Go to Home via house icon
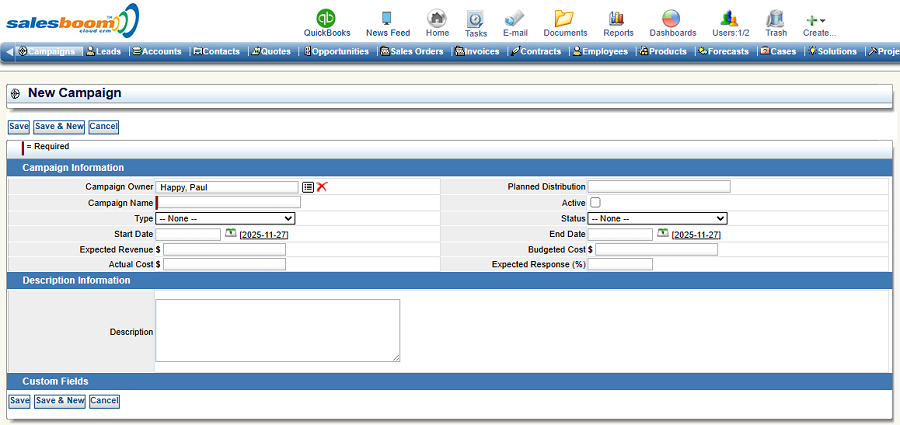 437,18
